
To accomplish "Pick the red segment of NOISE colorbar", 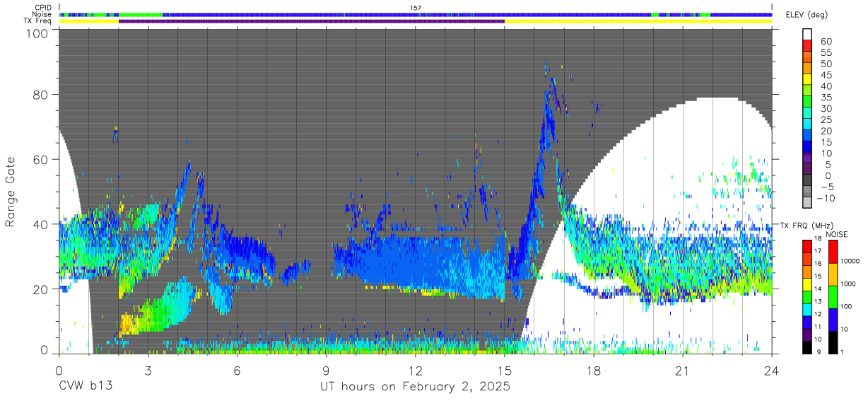I will [x=833, y=251].
